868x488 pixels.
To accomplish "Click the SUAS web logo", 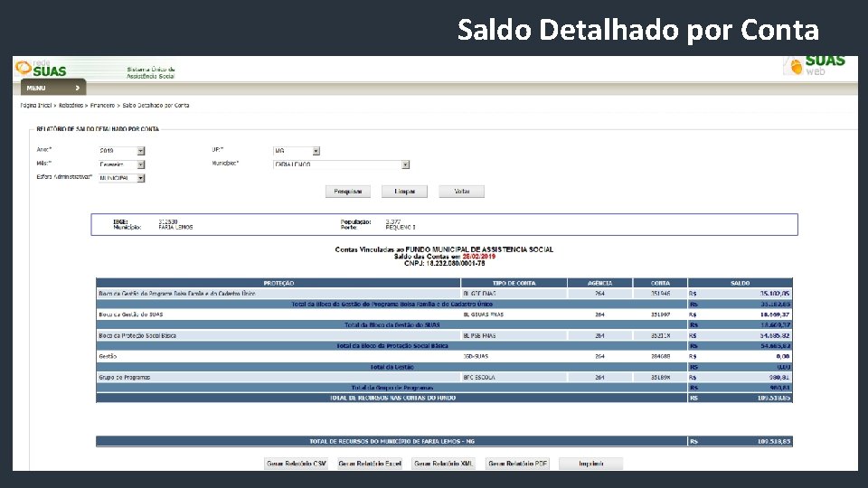I will [815, 65].
